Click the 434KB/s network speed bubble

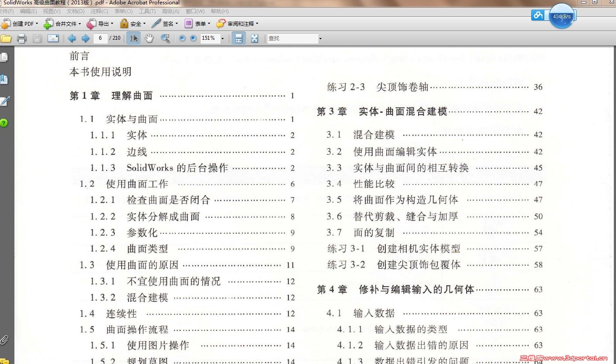coord(561,16)
